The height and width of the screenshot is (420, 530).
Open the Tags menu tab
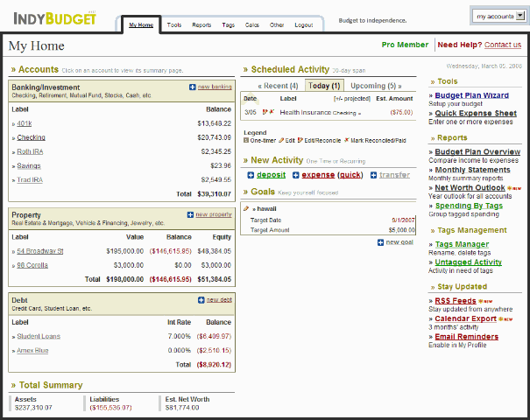(x=228, y=25)
